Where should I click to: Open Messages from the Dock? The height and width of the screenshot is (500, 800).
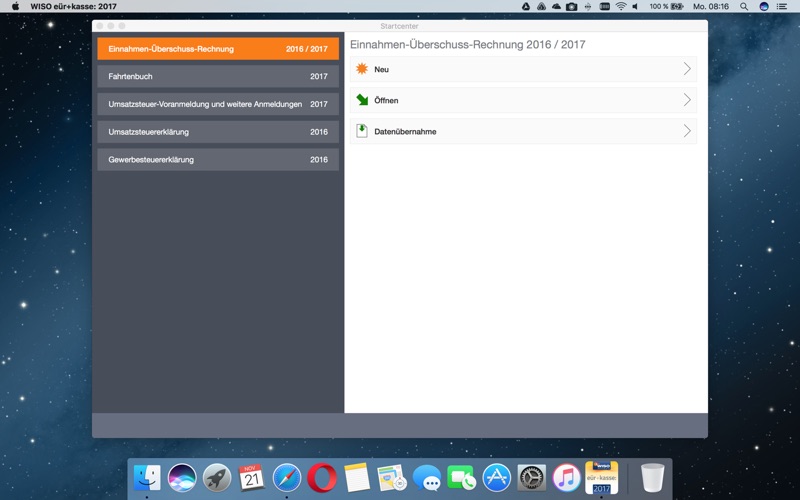click(427, 478)
